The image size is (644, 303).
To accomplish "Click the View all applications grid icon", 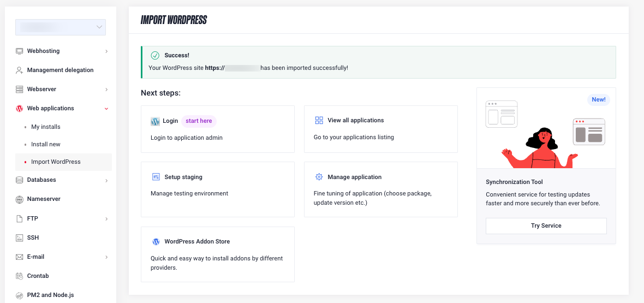I will click(x=319, y=121).
